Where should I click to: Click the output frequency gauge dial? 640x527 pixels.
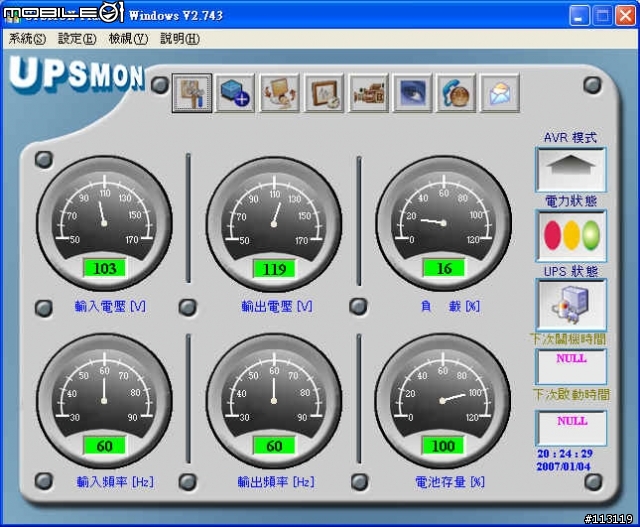274,400
